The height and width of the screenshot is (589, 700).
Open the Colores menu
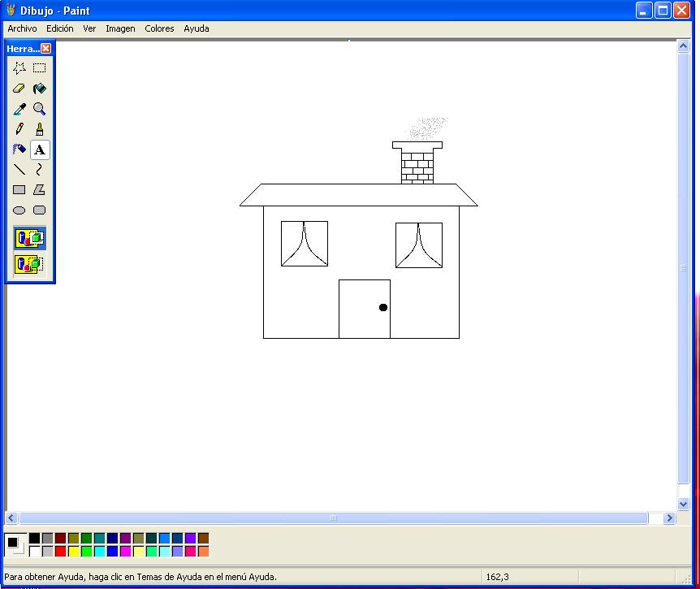pos(159,28)
